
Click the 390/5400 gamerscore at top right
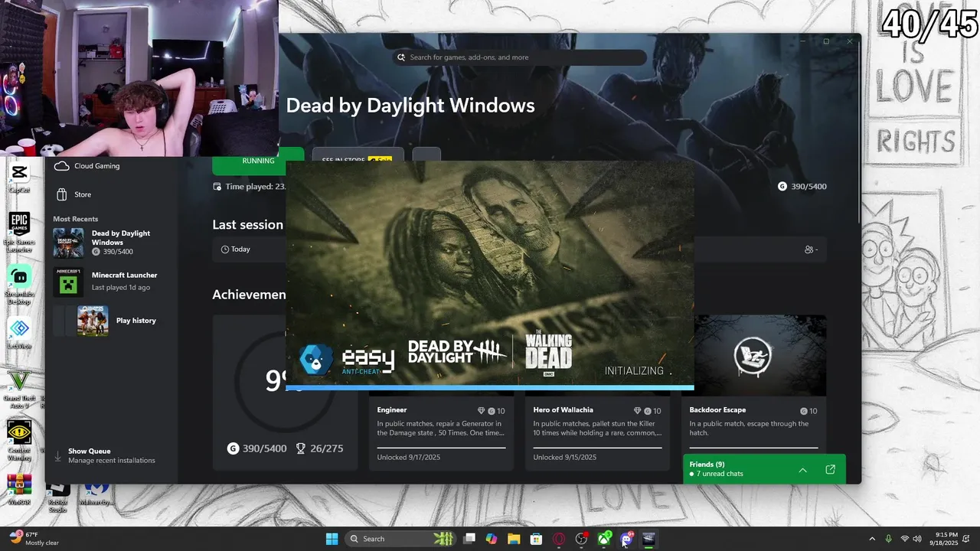click(x=802, y=187)
